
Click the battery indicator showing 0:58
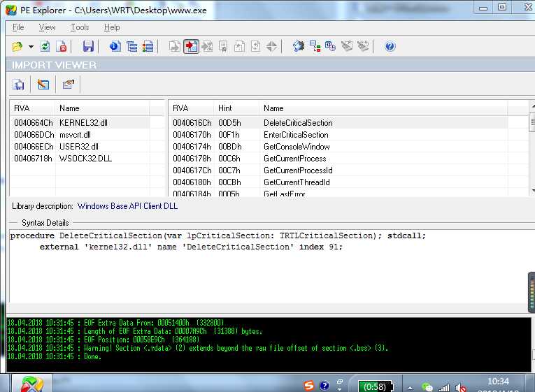point(376,386)
